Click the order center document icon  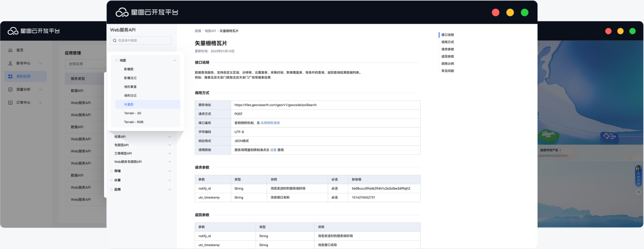coord(10,103)
